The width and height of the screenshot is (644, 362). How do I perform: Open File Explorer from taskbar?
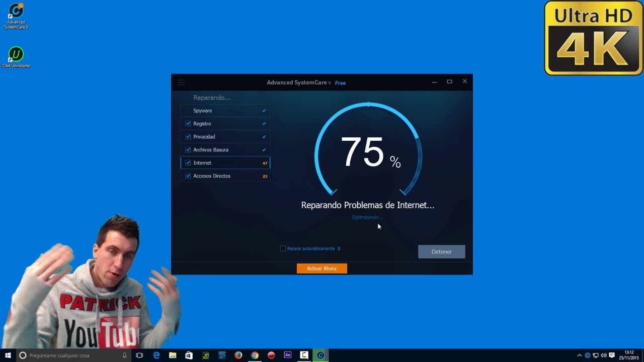tap(173, 355)
